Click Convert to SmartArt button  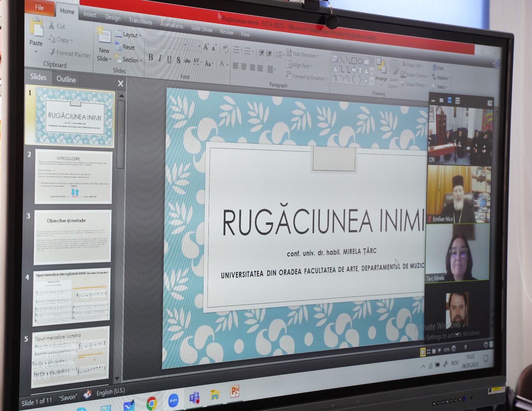307,76
